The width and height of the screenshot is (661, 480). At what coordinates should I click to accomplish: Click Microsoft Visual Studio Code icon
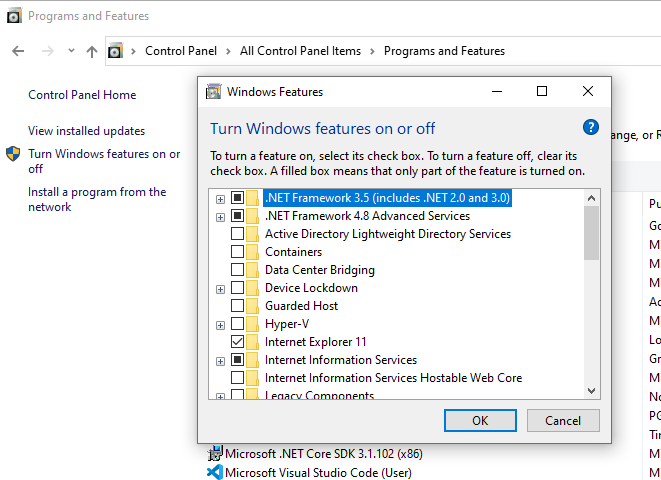click(215, 472)
